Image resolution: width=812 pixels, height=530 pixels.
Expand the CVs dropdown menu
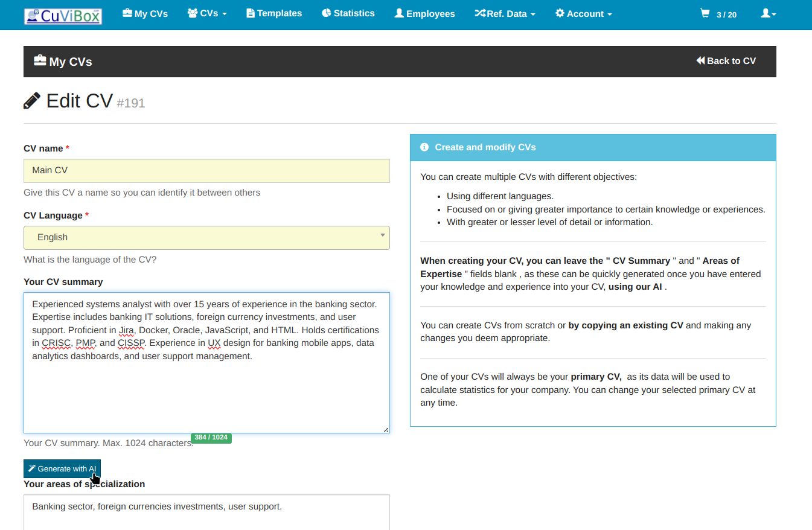(x=207, y=13)
